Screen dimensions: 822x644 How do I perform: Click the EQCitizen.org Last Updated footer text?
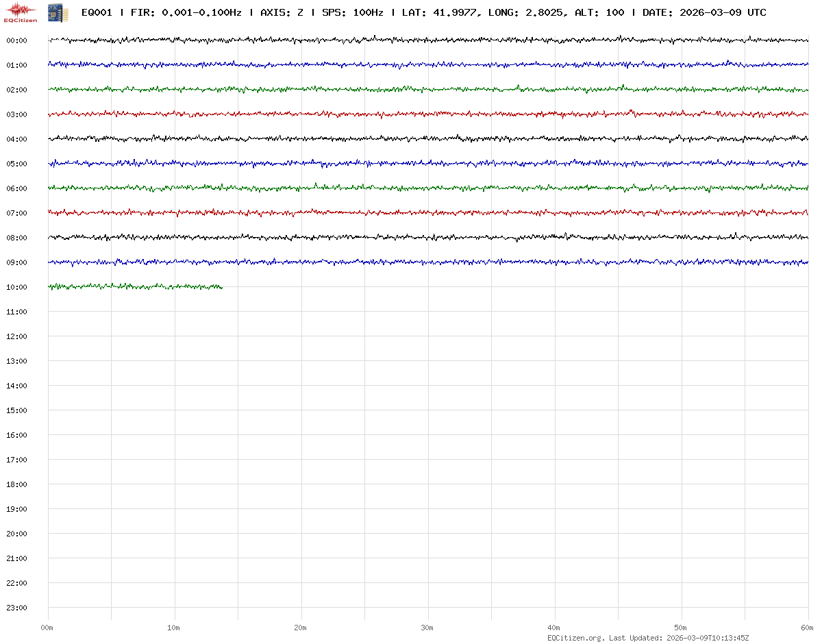(x=648, y=638)
